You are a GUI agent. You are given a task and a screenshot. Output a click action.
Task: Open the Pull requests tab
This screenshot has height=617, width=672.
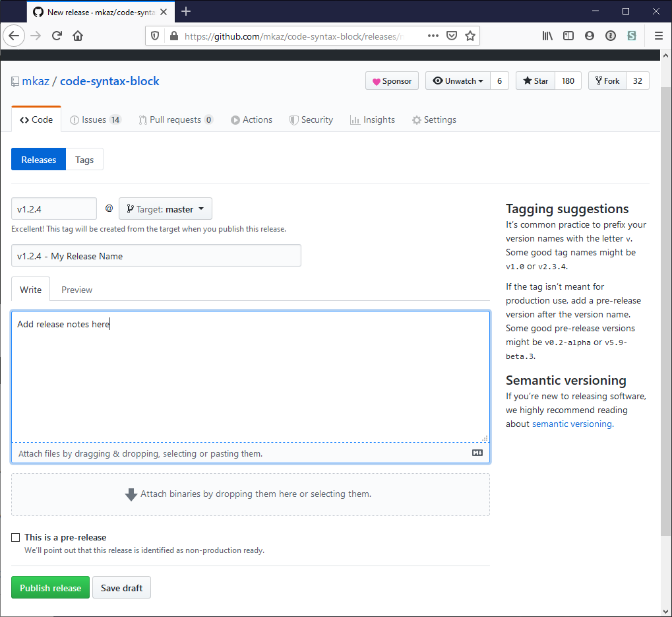(x=175, y=119)
